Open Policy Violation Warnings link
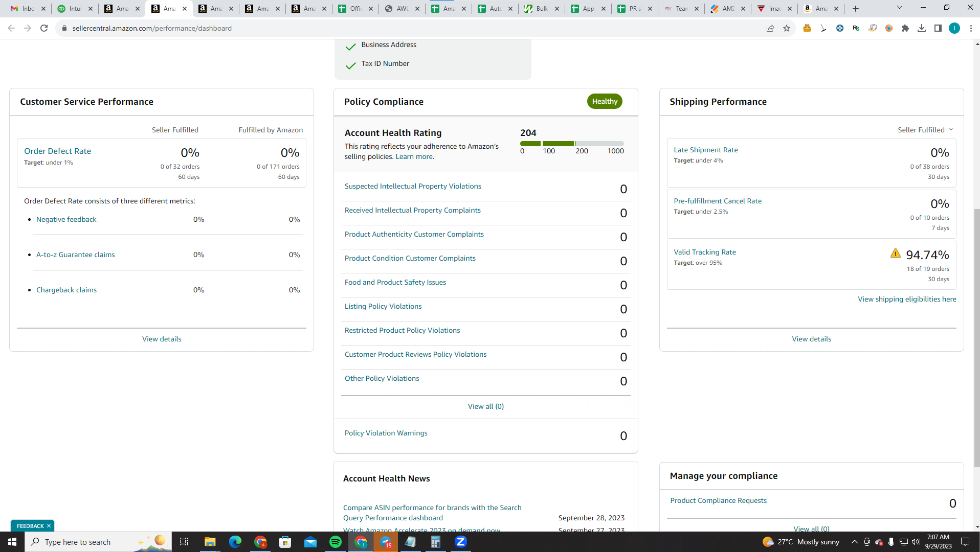Viewport: 980px width, 552px height. (386, 433)
